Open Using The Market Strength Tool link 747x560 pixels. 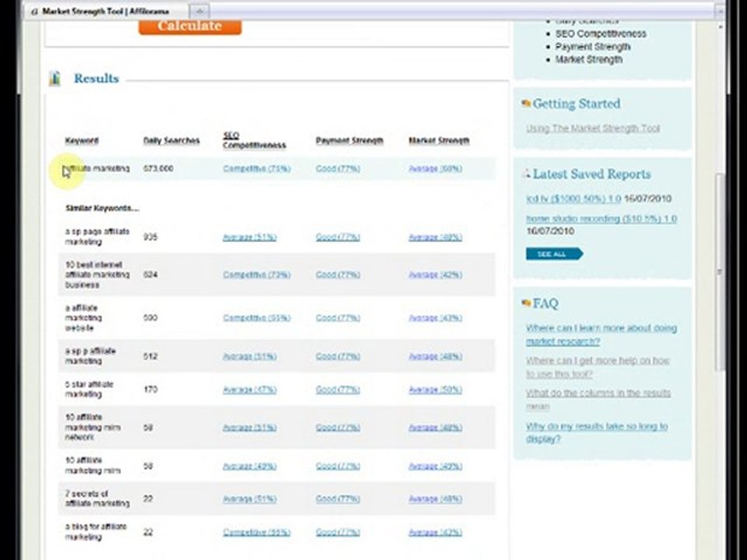593,128
